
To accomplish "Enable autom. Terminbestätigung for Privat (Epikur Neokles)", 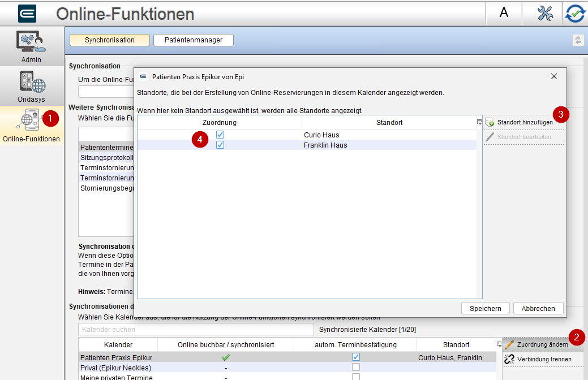I will tap(356, 367).
